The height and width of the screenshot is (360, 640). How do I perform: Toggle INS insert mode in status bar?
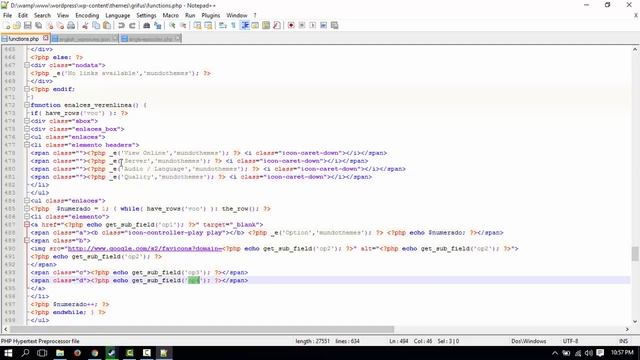623,341
